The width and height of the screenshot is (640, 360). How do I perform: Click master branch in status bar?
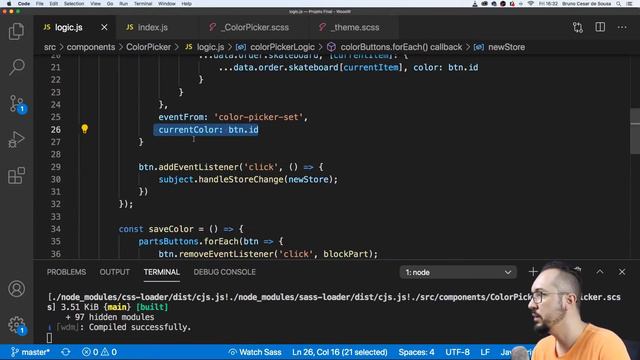31,352
